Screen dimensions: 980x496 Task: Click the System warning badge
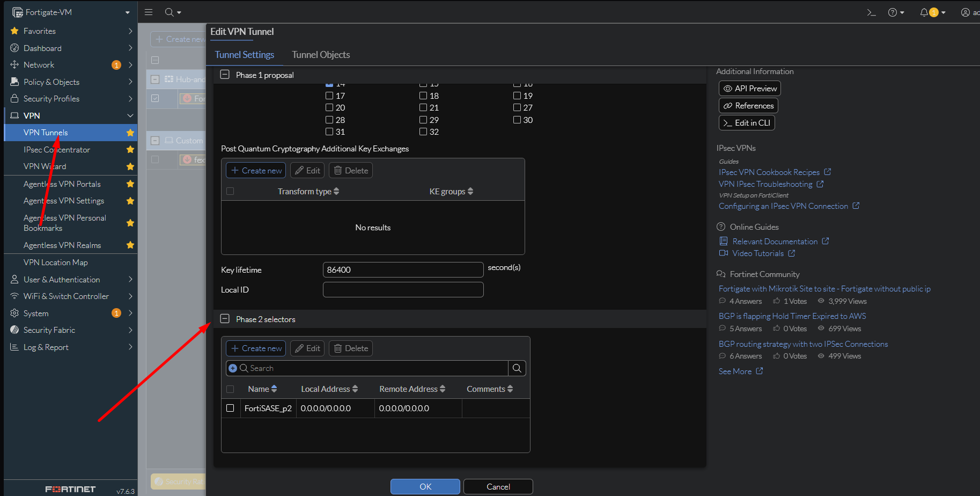point(116,313)
